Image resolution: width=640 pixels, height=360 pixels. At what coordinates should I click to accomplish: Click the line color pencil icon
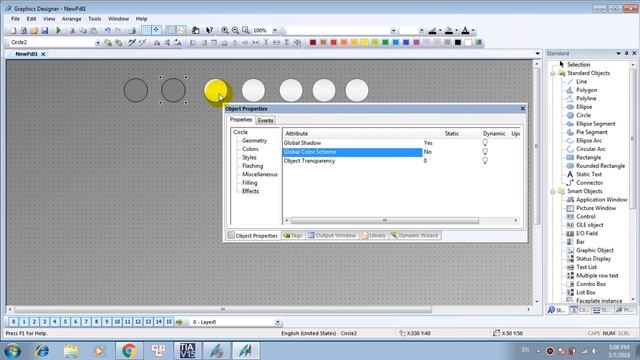click(x=433, y=31)
